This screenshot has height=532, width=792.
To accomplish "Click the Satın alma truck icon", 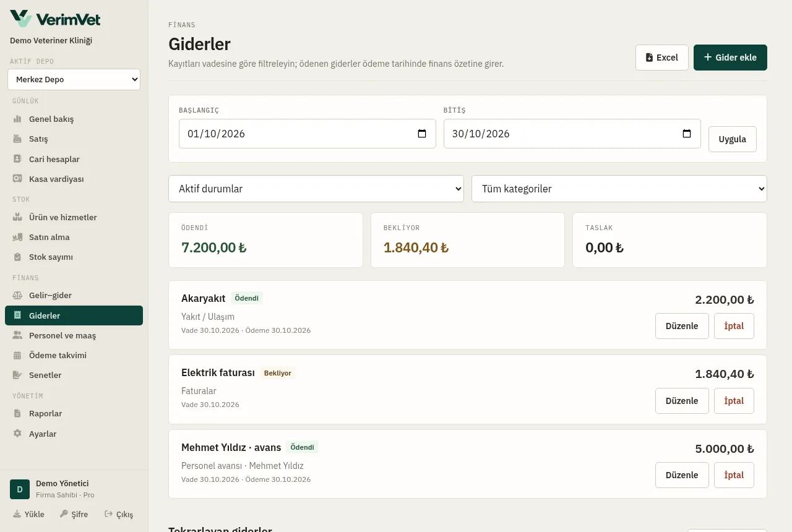I will tap(17, 237).
